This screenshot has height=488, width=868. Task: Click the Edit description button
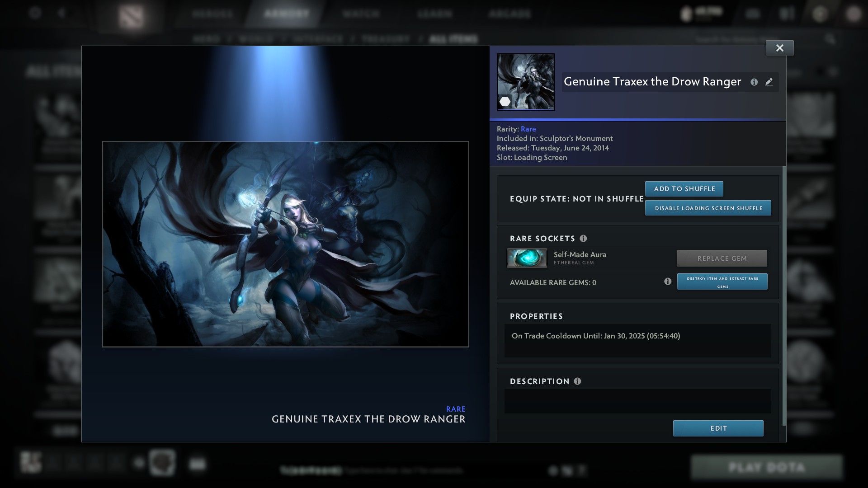click(718, 428)
